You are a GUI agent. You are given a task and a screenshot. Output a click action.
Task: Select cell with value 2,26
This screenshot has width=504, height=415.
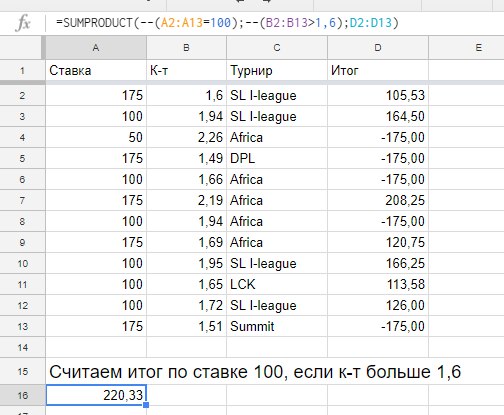(x=186, y=138)
